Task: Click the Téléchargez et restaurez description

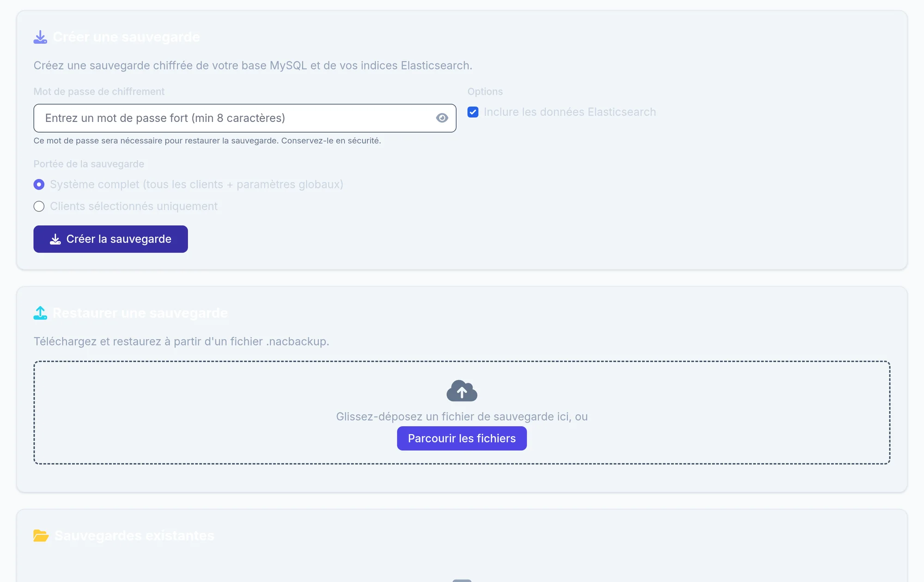Action: 181,342
